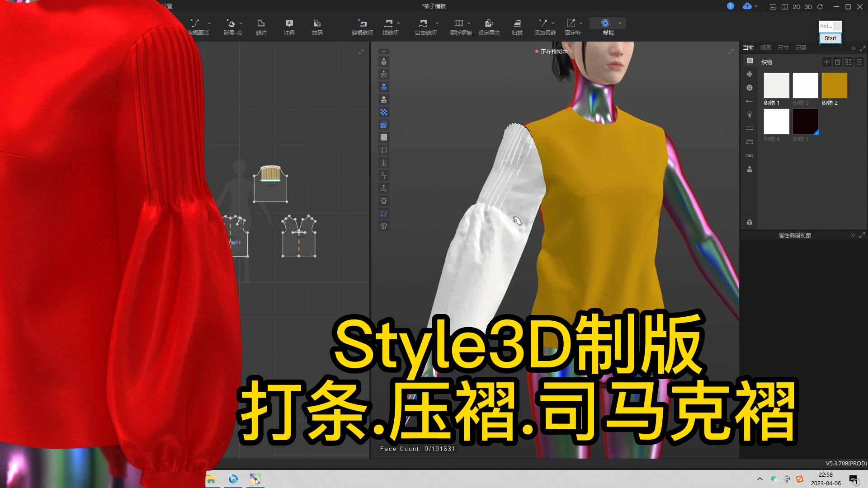Image resolution: width=868 pixels, height=488 pixels.
Task: Open File Explorer from taskbar
Action: tap(211, 479)
